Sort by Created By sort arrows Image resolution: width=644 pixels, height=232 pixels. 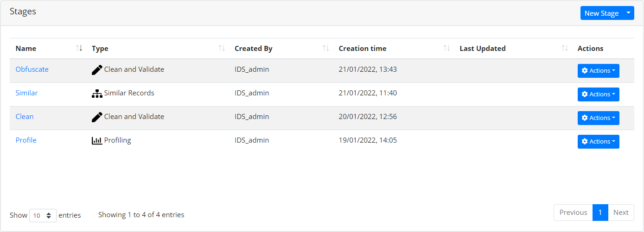point(326,48)
